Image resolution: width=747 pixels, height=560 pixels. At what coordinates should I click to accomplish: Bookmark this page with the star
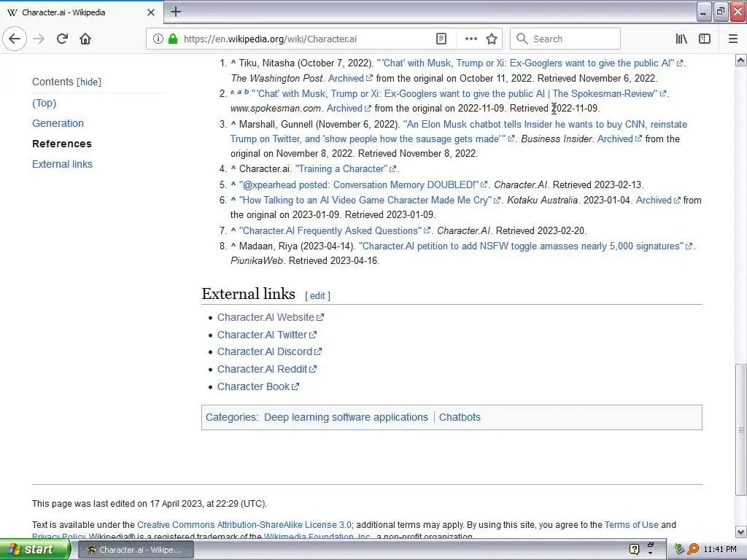click(x=492, y=39)
